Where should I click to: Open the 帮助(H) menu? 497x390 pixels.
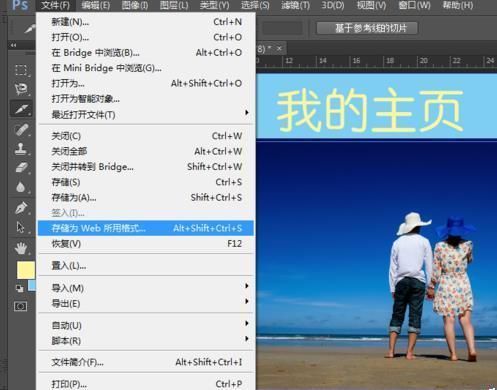(458, 5)
